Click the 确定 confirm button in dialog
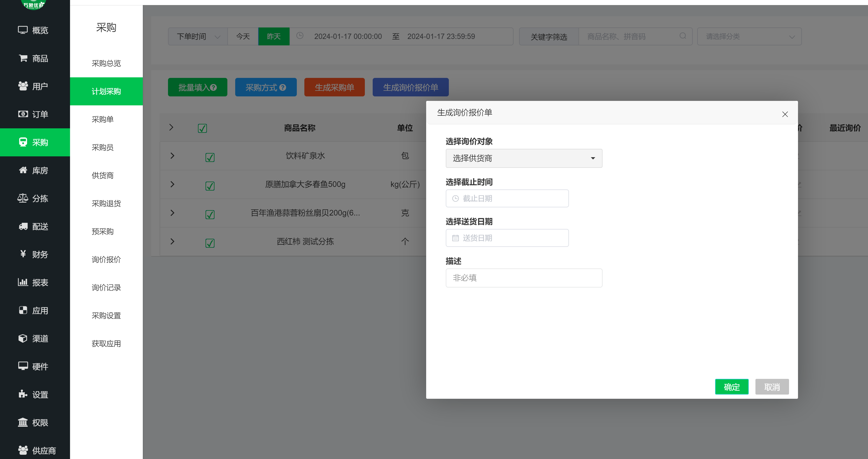Image resolution: width=868 pixels, height=459 pixels. pos(732,386)
